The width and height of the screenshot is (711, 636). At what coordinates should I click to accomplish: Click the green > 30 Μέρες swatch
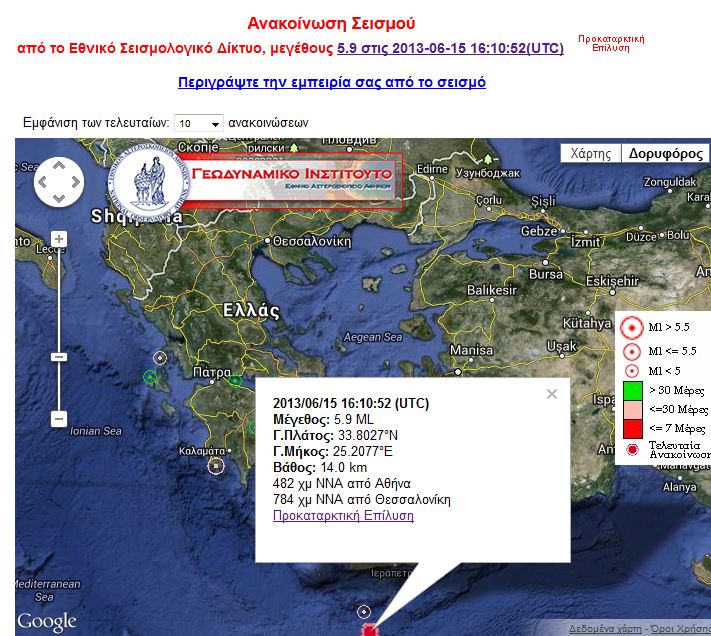point(633,391)
